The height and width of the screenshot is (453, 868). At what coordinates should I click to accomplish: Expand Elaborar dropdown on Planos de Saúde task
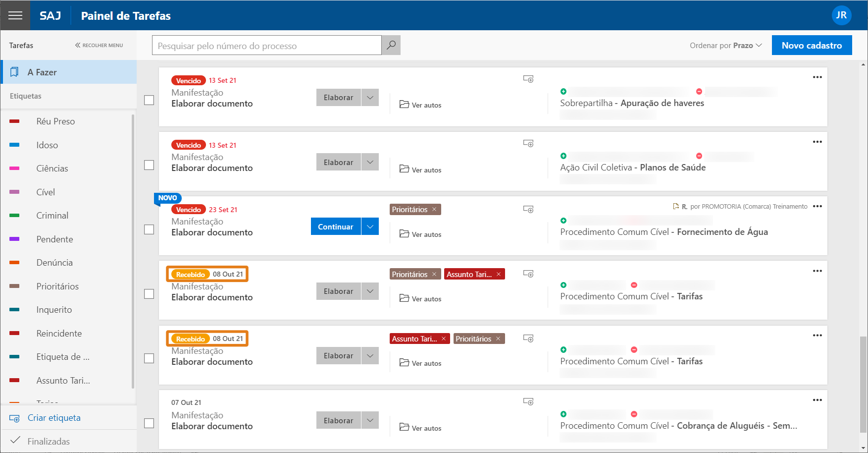click(x=370, y=162)
